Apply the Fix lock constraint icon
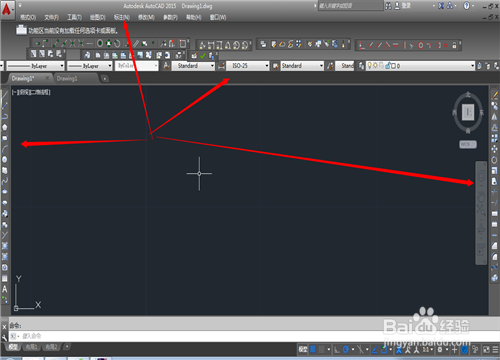The height and width of the screenshot is (360, 500). [x=454, y=45]
